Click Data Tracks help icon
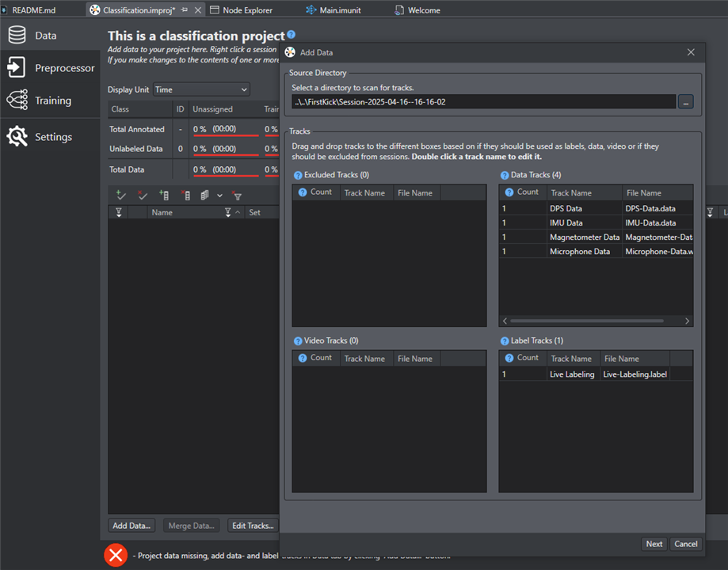The image size is (728, 570). coord(505,176)
